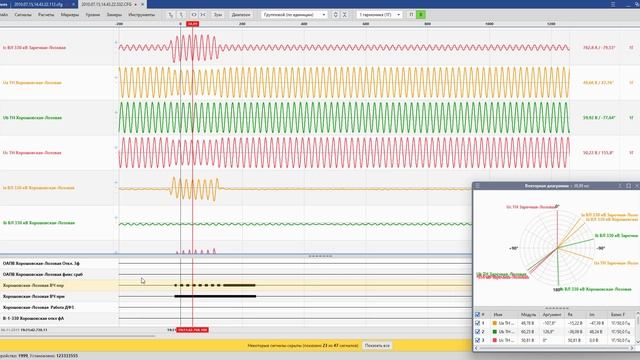Viewport: 640px width, 360px height.
Task: Open the Инструменты menu
Action: pyautogui.click(x=141, y=15)
